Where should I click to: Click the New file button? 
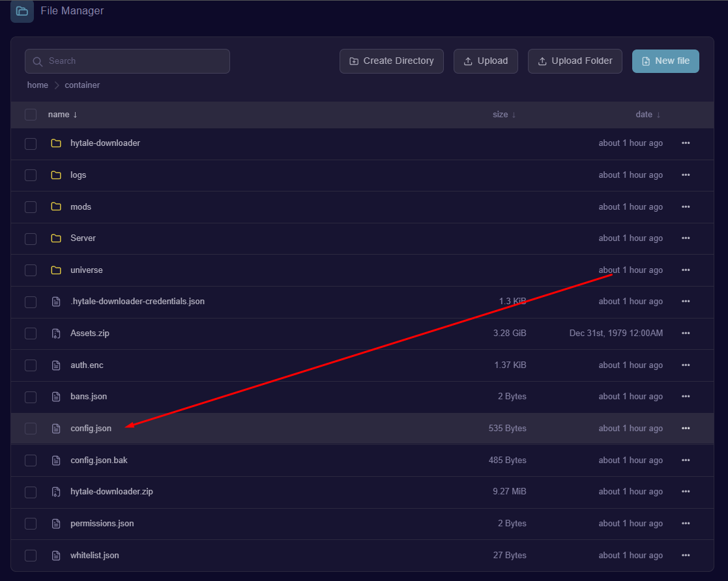(665, 61)
